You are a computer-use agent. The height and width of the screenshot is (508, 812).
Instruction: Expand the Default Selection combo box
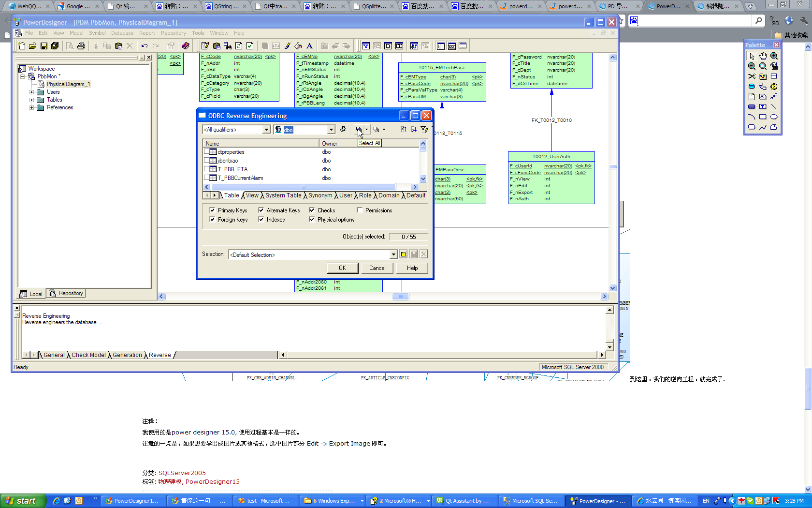[x=393, y=254]
